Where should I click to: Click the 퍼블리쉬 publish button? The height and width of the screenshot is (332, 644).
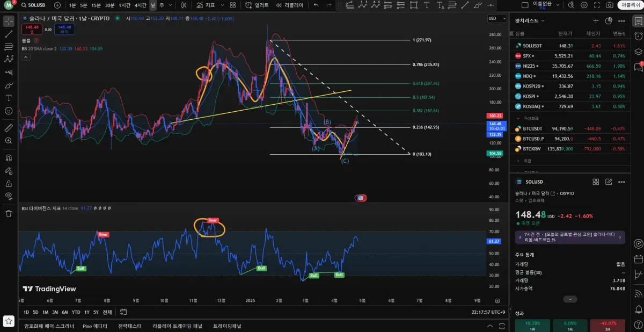coord(631,5)
